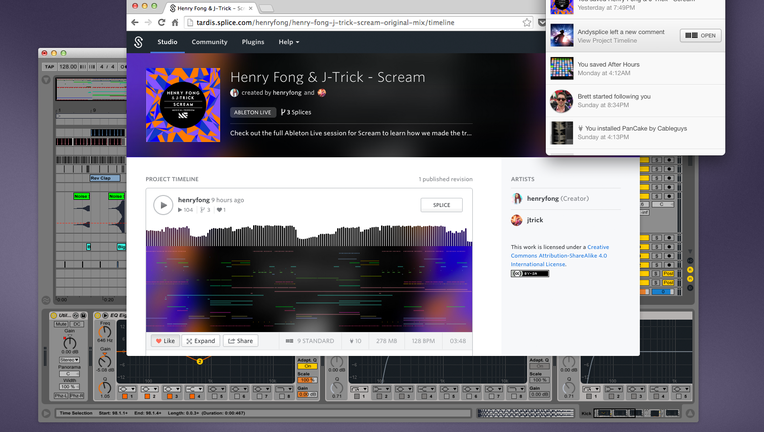764x432 pixels.
Task: Click the Splice logo in the navbar
Action: tap(138, 42)
